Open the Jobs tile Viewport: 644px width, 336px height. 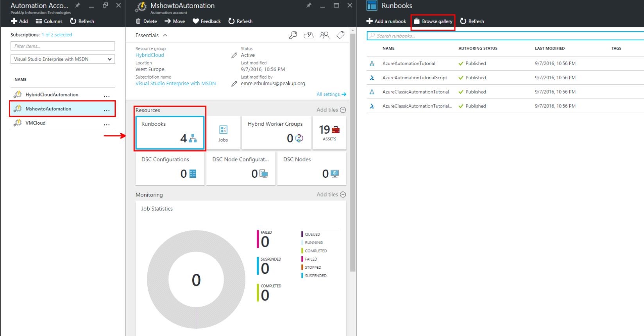pos(223,133)
